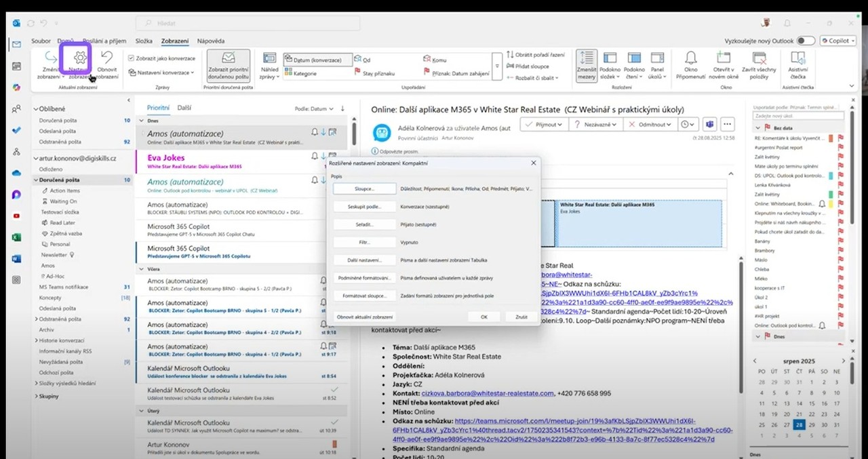
Task: Open the Přijmout response dropdown
Action: pos(542,125)
